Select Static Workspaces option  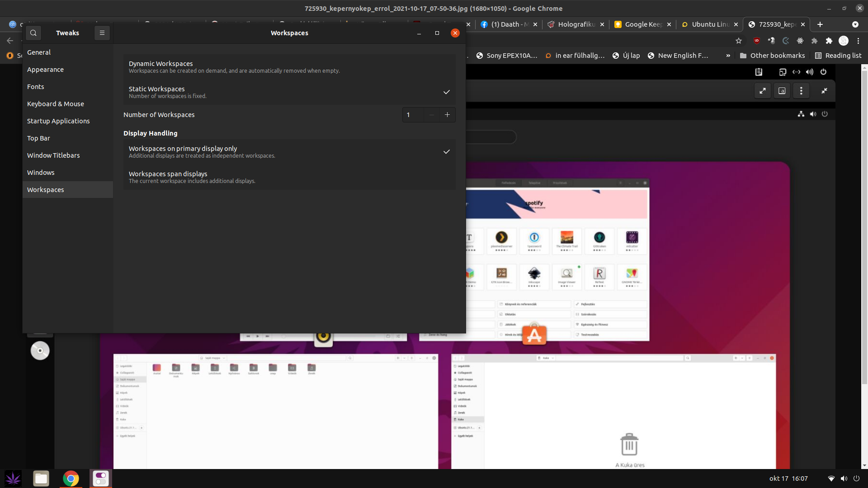[289, 92]
